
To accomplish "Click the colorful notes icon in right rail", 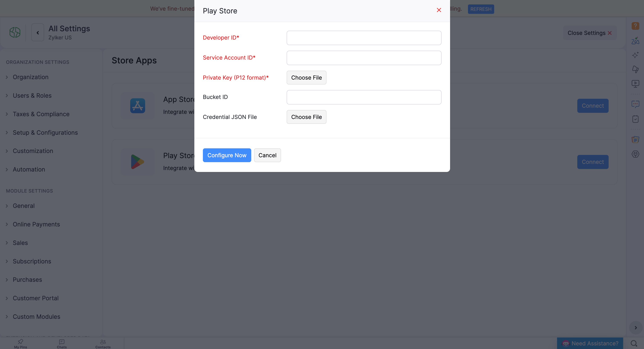I will click(635, 139).
